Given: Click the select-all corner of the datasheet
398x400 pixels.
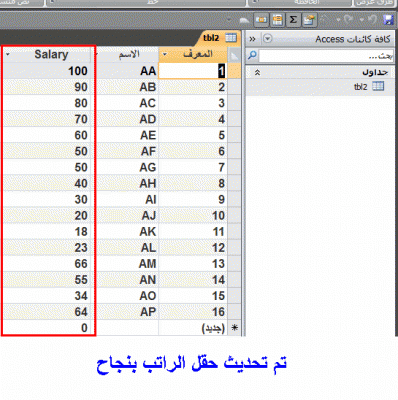Looking at the screenshot, I should click(x=235, y=55).
